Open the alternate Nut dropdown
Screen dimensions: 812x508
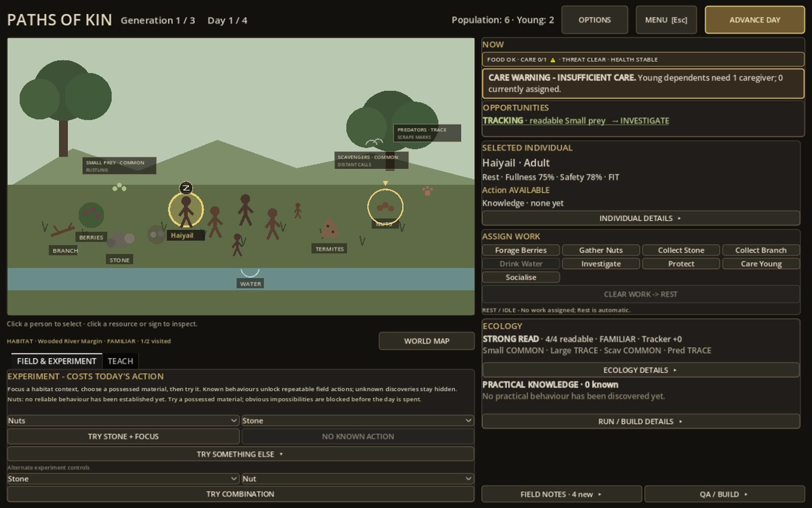(x=358, y=479)
